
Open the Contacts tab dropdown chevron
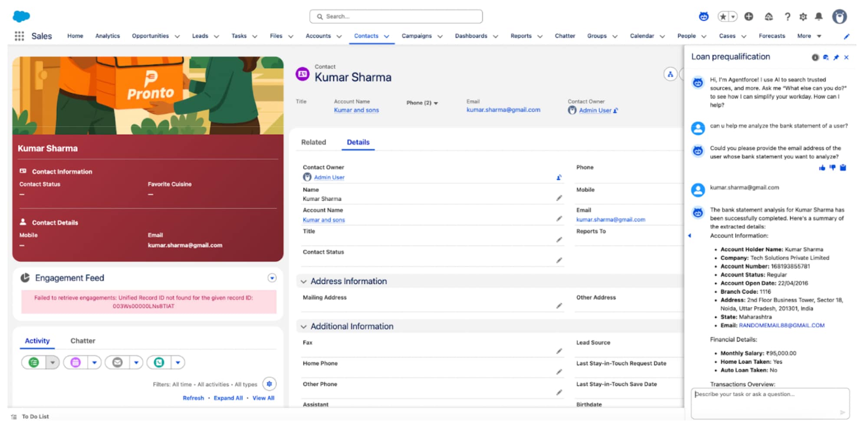[x=387, y=36]
